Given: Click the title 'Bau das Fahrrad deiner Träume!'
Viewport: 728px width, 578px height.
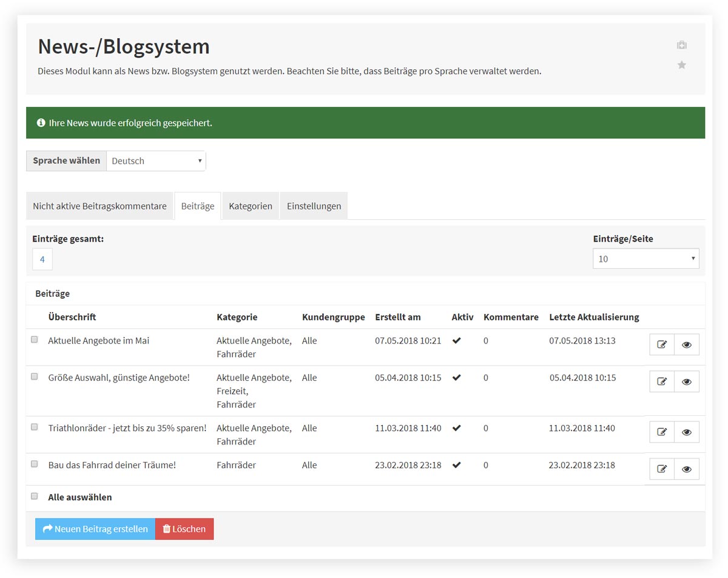Looking at the screenshot, I should click(112, 465).
